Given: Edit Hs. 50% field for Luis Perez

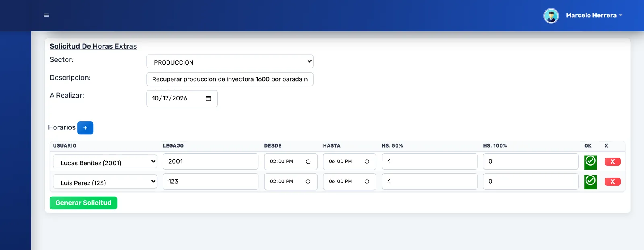Looking at the screenshot, I should click(429, 182).
